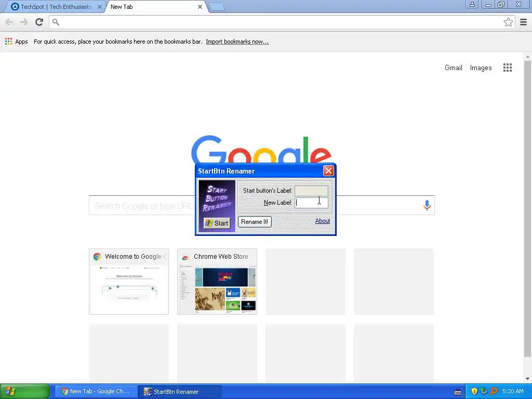Switch to the TechSpot tab
532x399 pixels.
click(56, 6)
